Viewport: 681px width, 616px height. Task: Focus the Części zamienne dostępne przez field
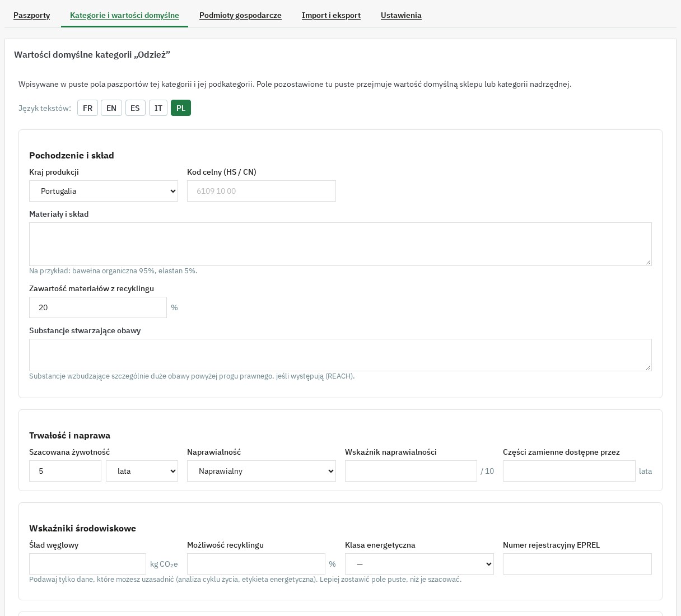569,471
